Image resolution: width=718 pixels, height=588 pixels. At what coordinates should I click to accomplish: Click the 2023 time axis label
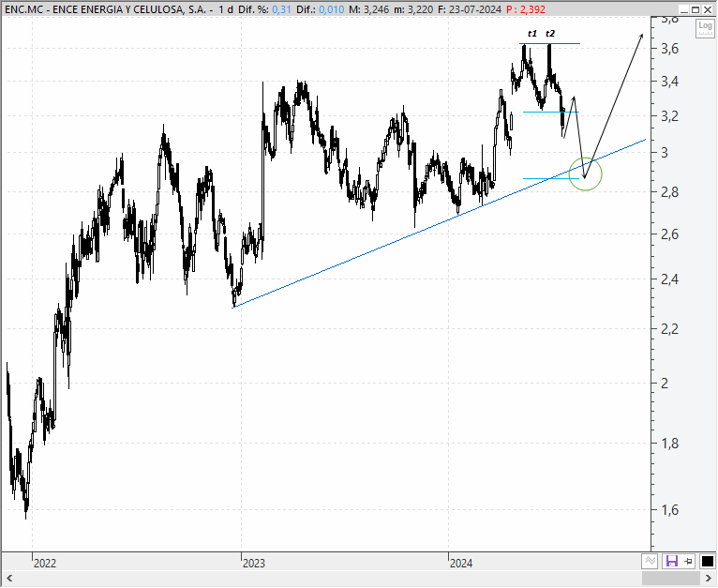tap(254, 564)
